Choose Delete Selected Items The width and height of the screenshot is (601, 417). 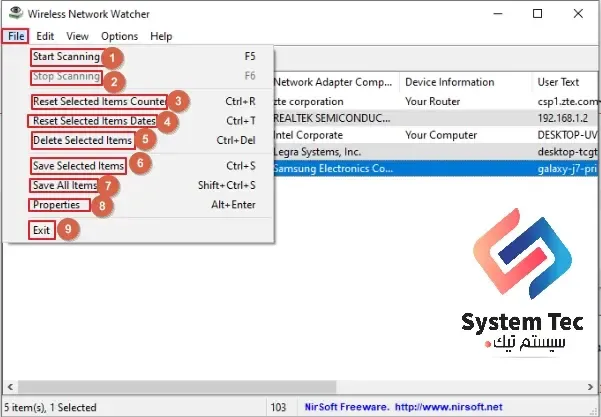[139, 140]
